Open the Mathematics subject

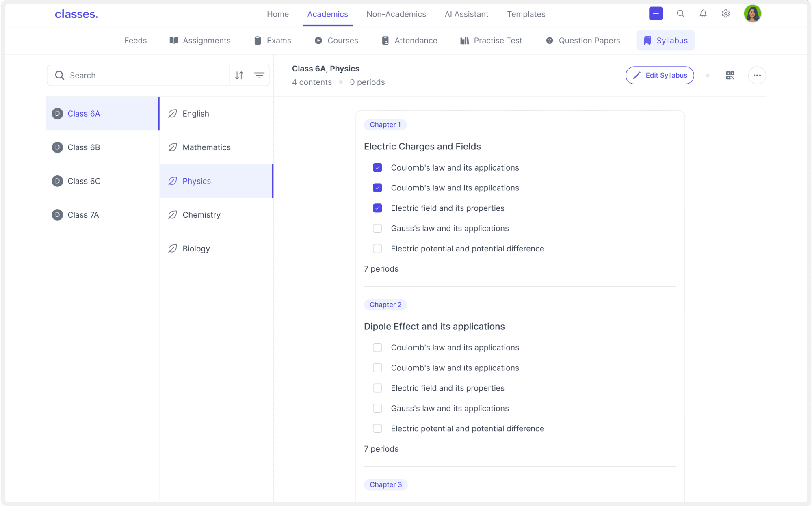pos(206,147)
